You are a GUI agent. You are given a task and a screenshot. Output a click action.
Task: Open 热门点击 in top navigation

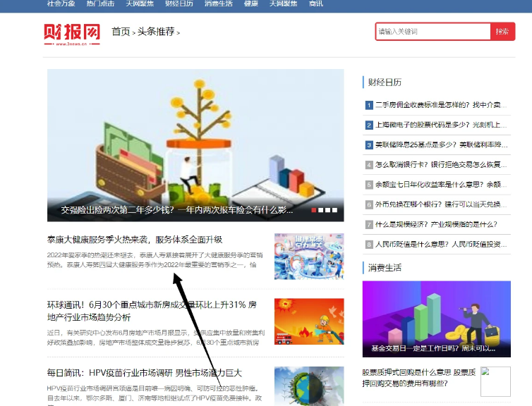[x=100, y=4]
